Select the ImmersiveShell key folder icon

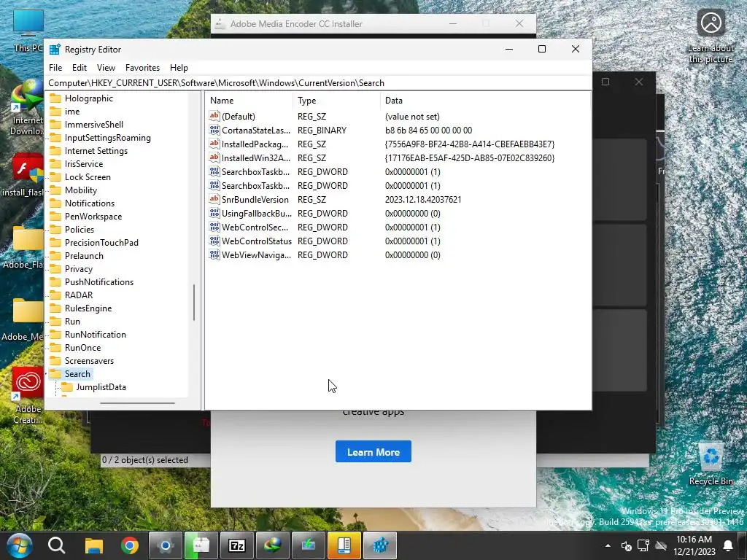(x=55, y=124)
